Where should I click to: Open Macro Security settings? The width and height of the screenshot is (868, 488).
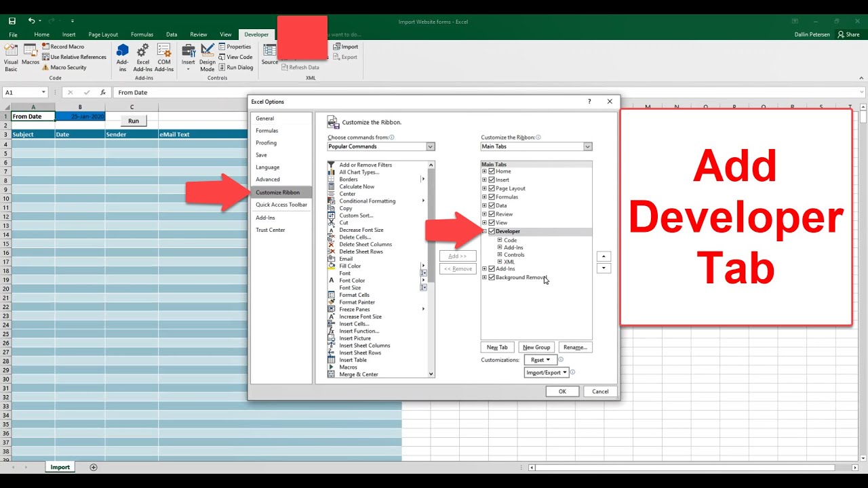[64, 67]
